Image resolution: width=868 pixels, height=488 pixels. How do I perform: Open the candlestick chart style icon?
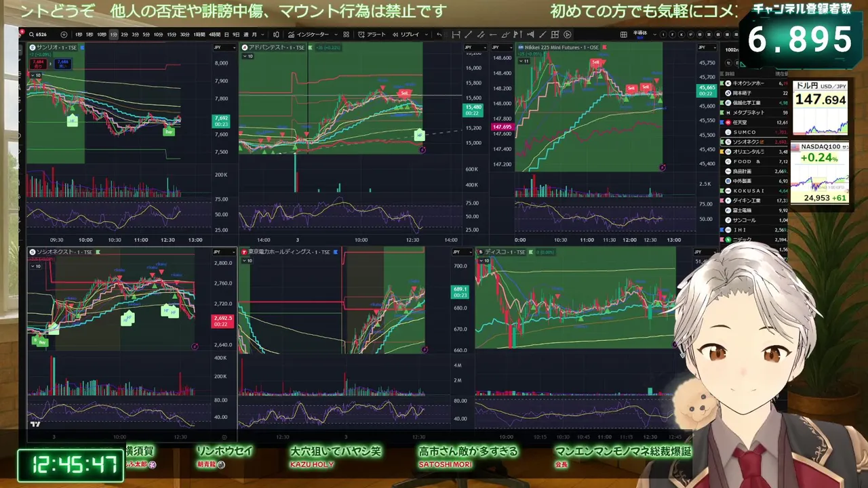click(x=276, y=35)
